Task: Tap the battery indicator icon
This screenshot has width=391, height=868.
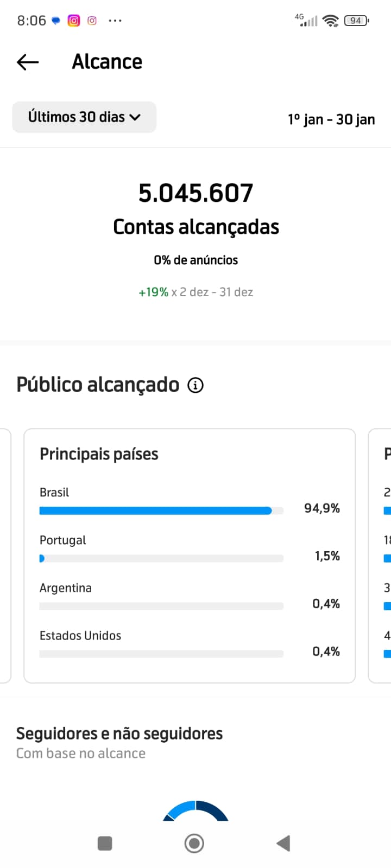Action: pos(356,21)
